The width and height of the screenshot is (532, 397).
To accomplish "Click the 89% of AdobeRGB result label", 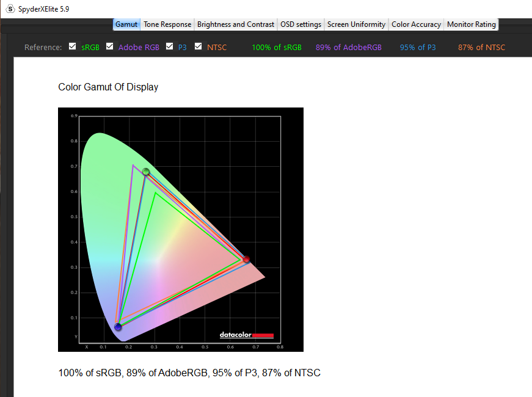I will pos(349,48).
